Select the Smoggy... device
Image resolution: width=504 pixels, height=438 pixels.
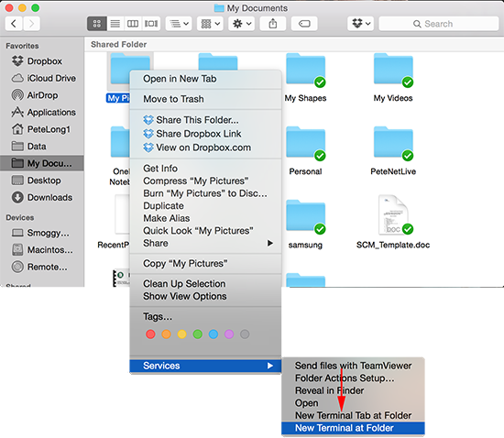(42, 233)
